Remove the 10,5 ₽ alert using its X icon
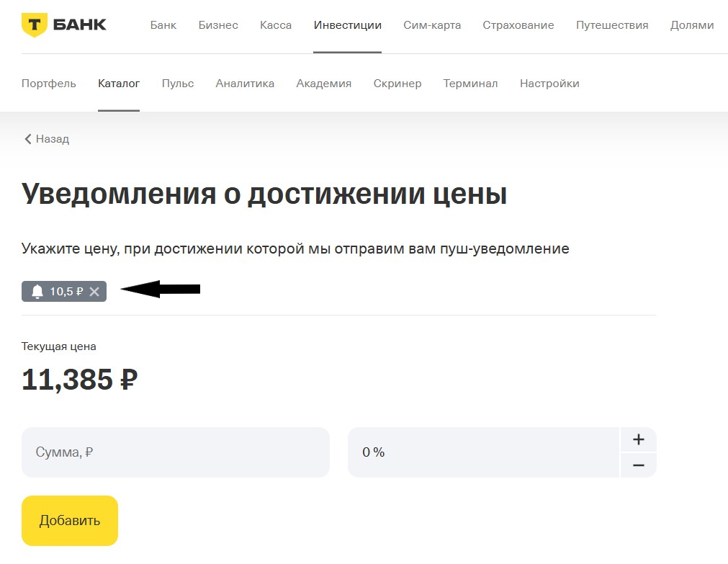The width and height of the screenshot is (728, 564). (94, 292)
